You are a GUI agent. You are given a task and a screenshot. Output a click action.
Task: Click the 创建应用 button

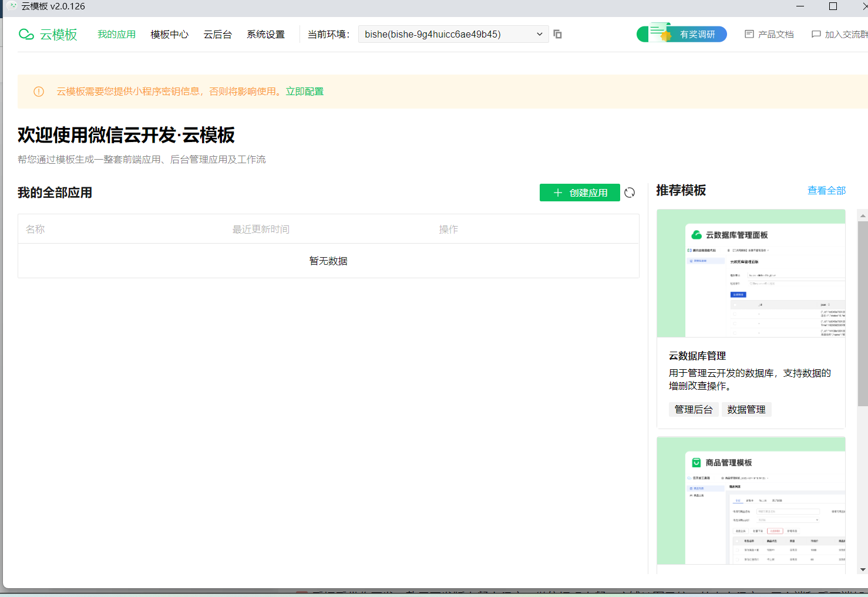point(580,193)
